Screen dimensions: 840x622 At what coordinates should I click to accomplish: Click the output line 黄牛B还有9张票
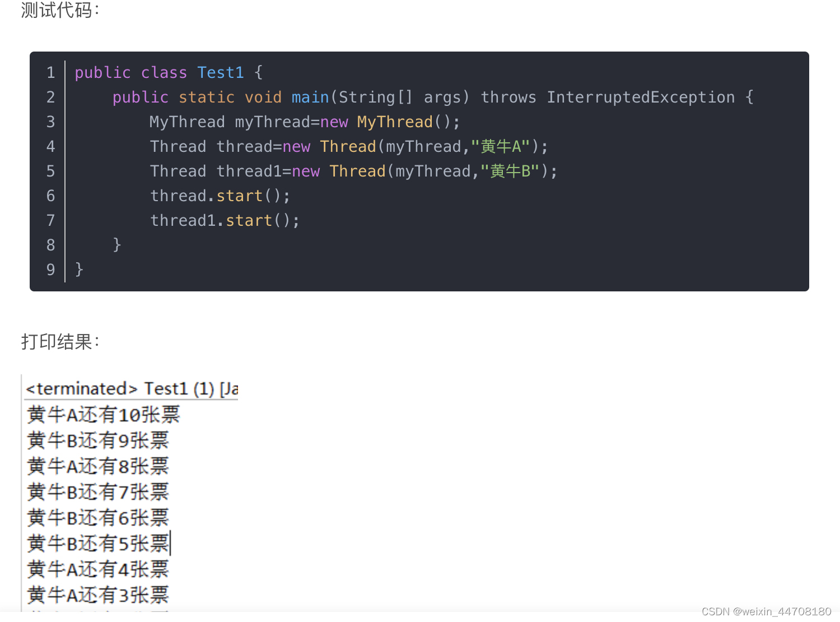(x=98, y=440)
